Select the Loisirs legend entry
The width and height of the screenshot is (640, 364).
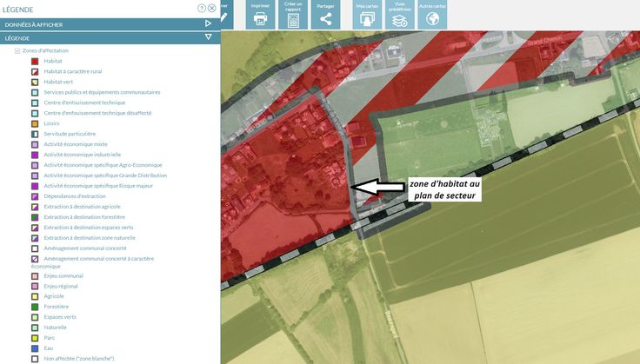51,123
